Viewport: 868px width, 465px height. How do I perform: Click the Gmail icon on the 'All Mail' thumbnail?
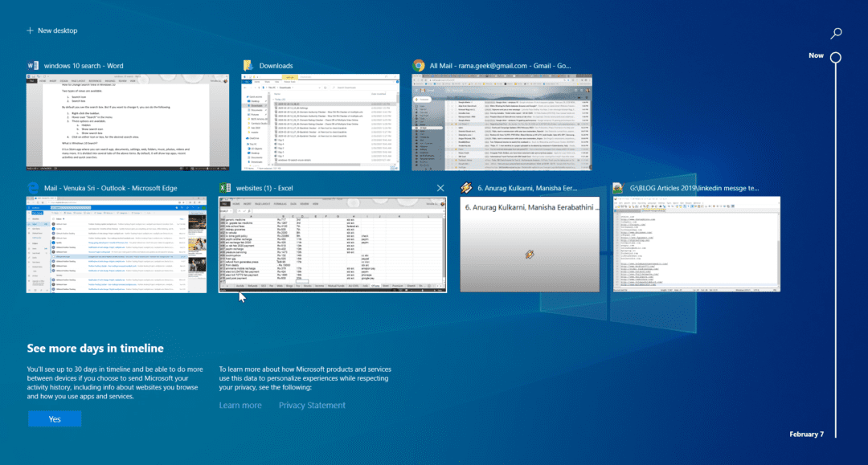pos(418,65)
